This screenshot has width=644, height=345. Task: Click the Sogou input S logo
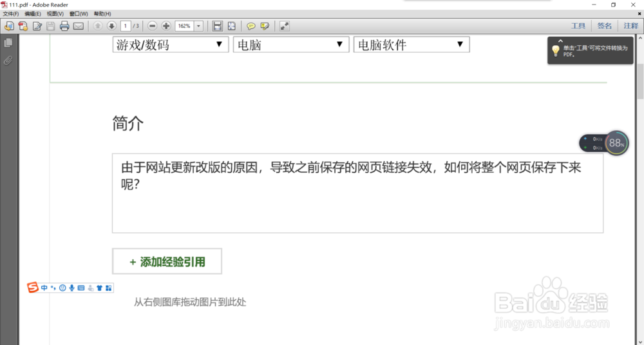[33, 288]
